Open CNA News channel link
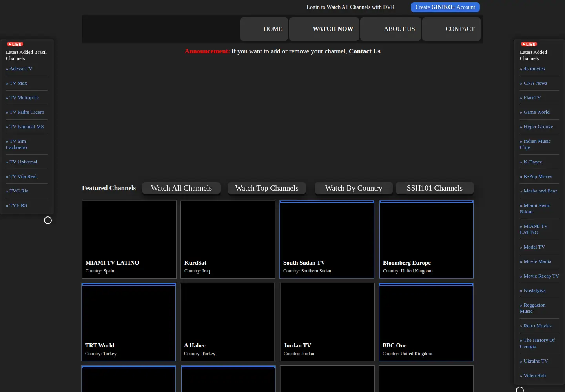The image size is (565, 392). (x=534, y=83)
